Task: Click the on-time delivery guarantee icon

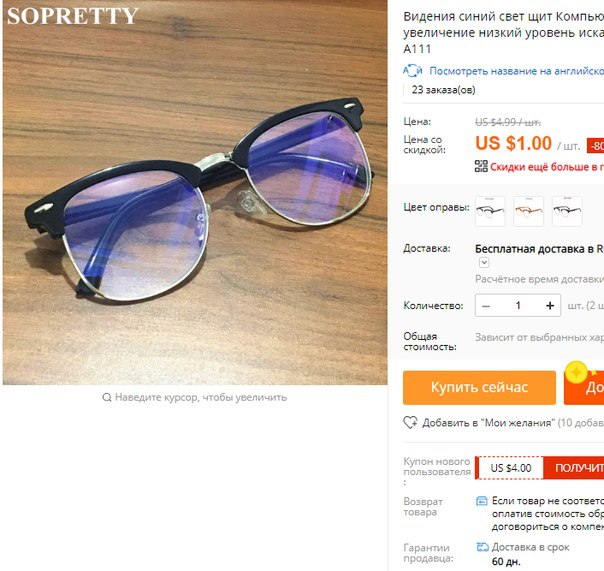Action: pos(482,547)
